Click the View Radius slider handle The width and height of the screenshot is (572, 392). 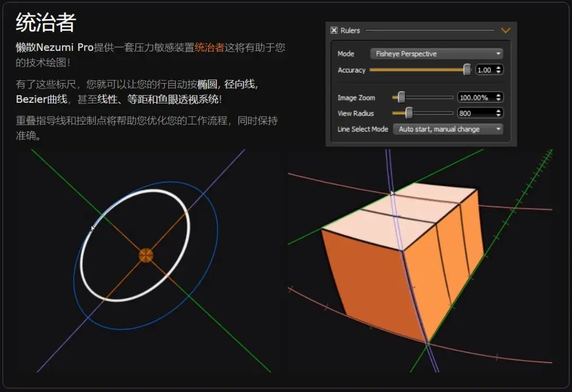[x=408, y=113]
